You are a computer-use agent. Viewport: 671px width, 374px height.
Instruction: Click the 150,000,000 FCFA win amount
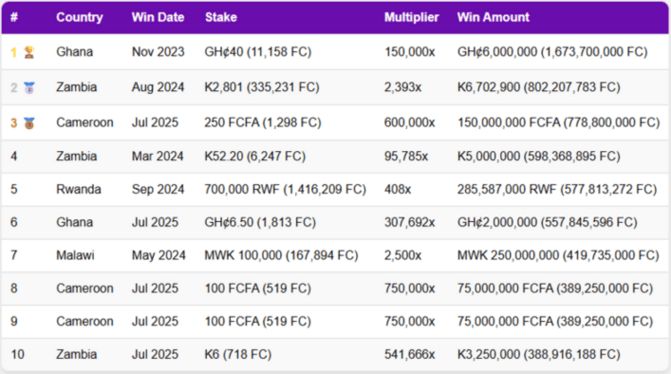559,122
